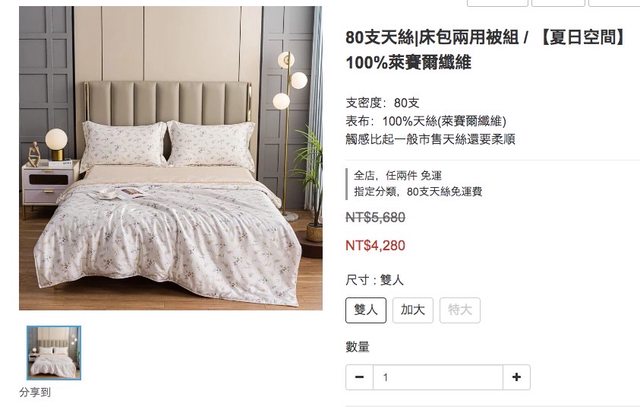640x407 pixels.
Task: Click the 100%萊賽爾纖維 line of the title
Action: [x=408, y=63]
